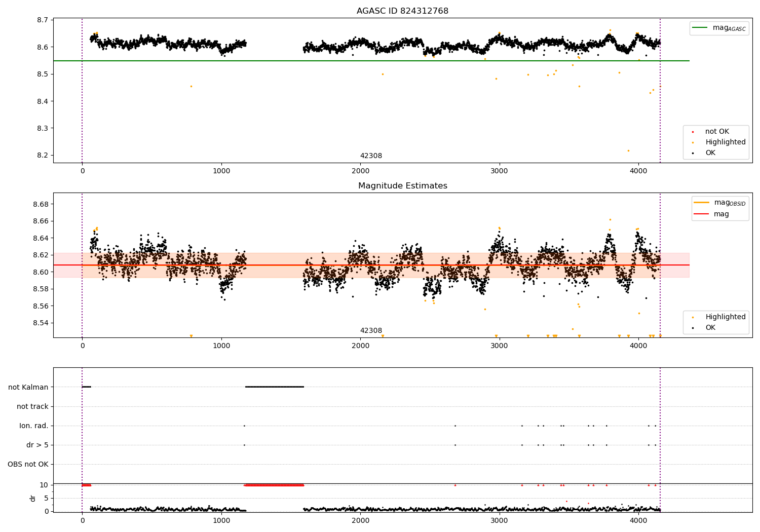The width and height of the screenshot is (760, 532).
Task: Click the 8.2 y-axis tick label
Action: tap(43, 156)
